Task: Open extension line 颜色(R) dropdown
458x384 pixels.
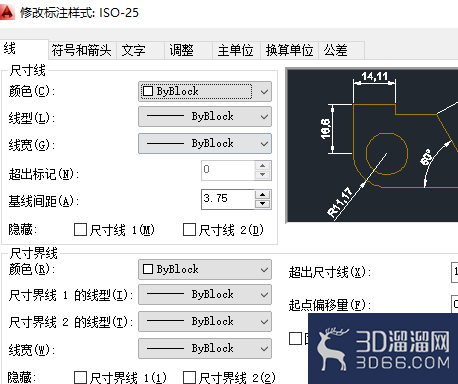Action: (x=205, y=269)
